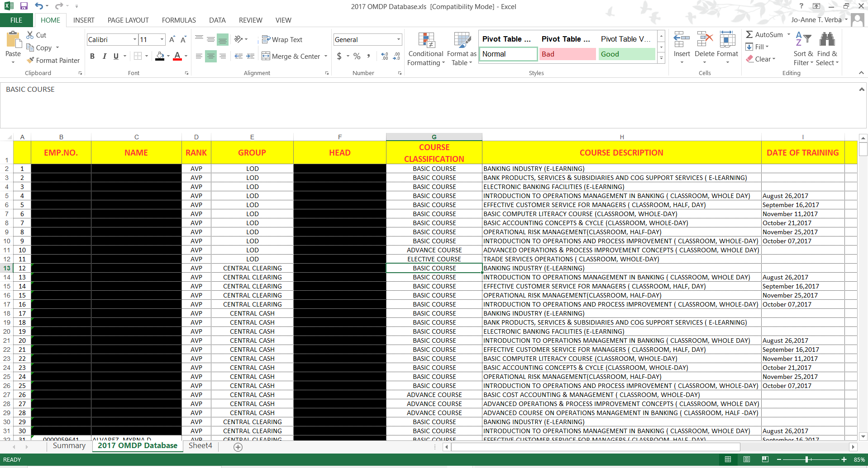Click the Paste clipboard icon

pos(13,40)
